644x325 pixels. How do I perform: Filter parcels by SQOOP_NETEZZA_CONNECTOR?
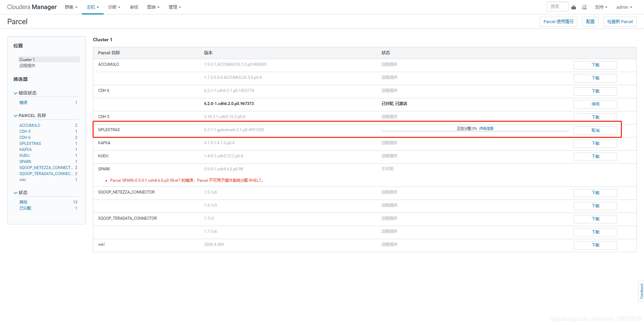tap(46, 168)
